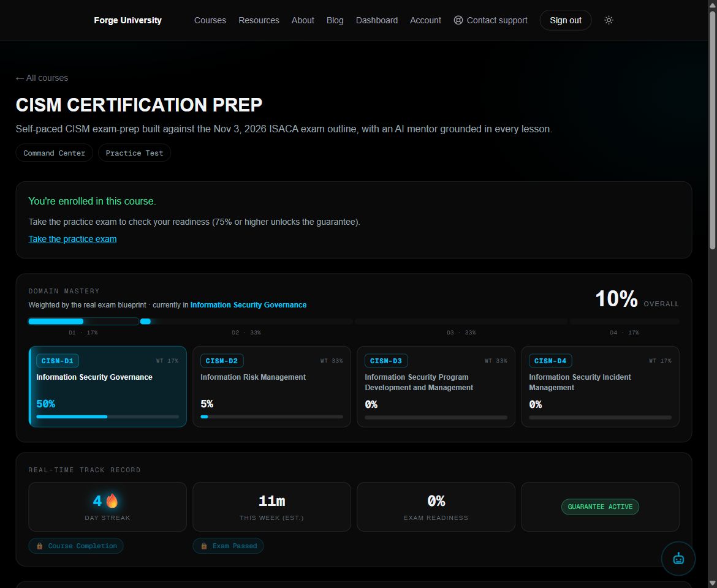This screenshot has width=717, height=588.
Task: Click the CISM-D4 badge label
Action: tap(550, 361)
